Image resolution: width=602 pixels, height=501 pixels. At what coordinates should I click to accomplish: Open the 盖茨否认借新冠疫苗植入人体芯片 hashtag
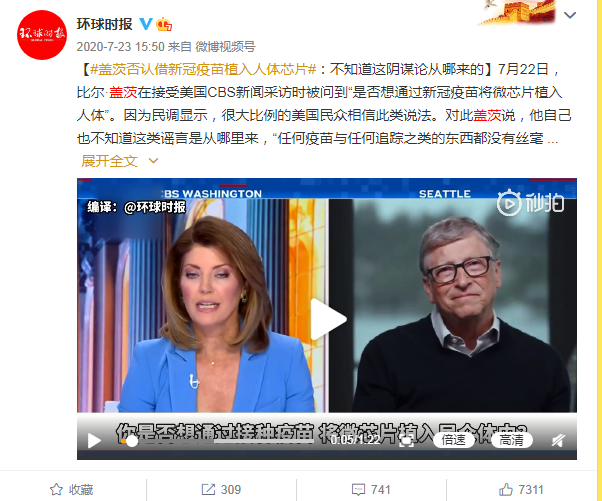(x=203, y=69)
